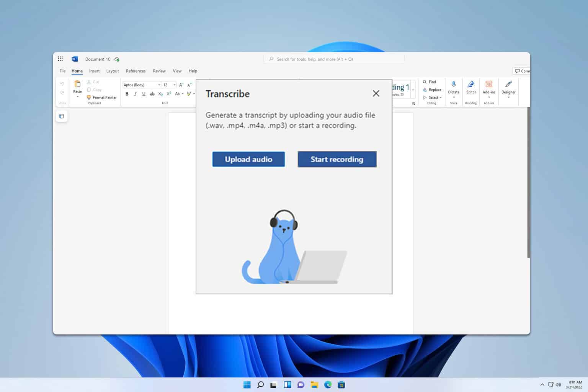
Task: Toggle bold formatting
Action: [x=127, y=94]
